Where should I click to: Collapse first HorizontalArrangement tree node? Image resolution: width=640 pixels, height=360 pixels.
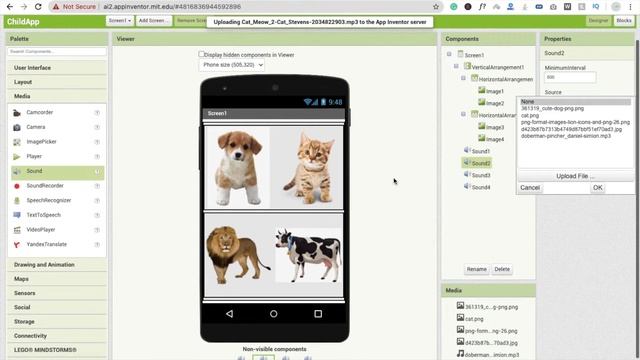(463, 78)
